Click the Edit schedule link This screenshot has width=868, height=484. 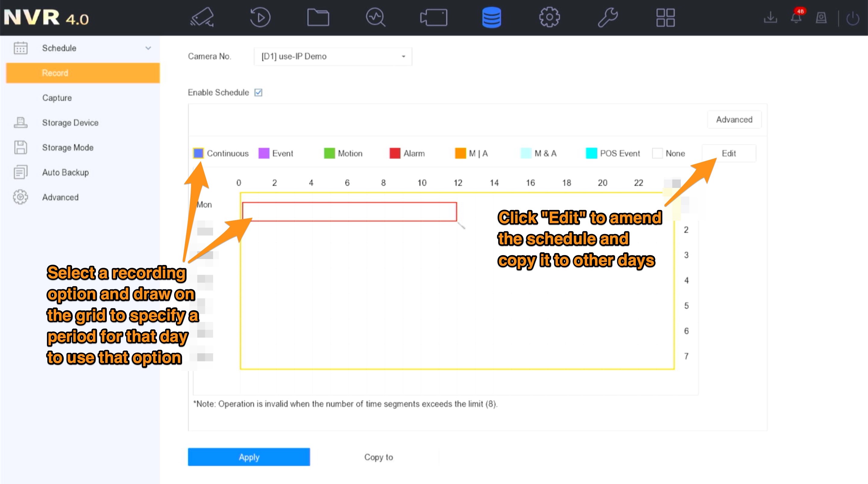tap(728, 153)
